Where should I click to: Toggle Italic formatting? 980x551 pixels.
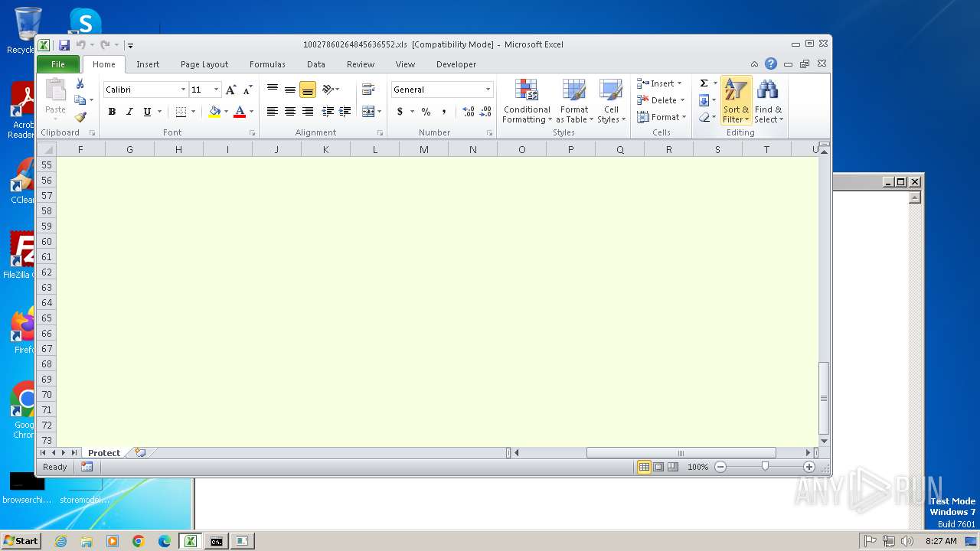point(129,112)
